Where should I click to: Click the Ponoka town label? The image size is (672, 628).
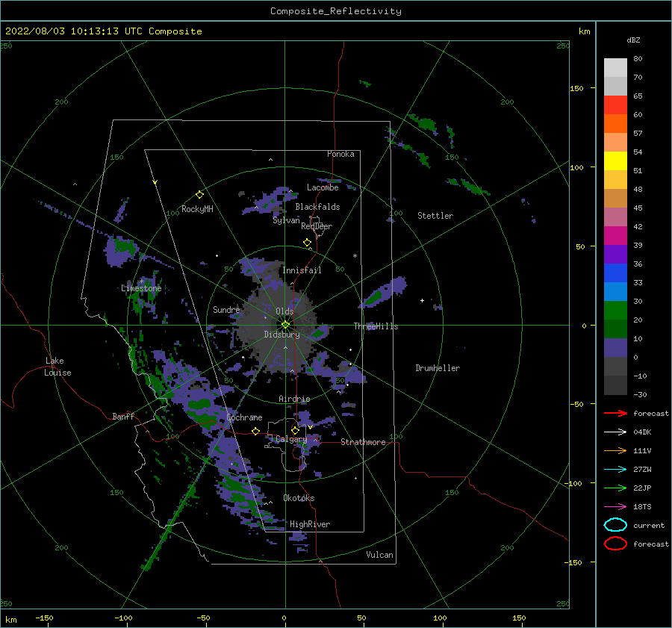pyautogui.click(x=340, y=154)
